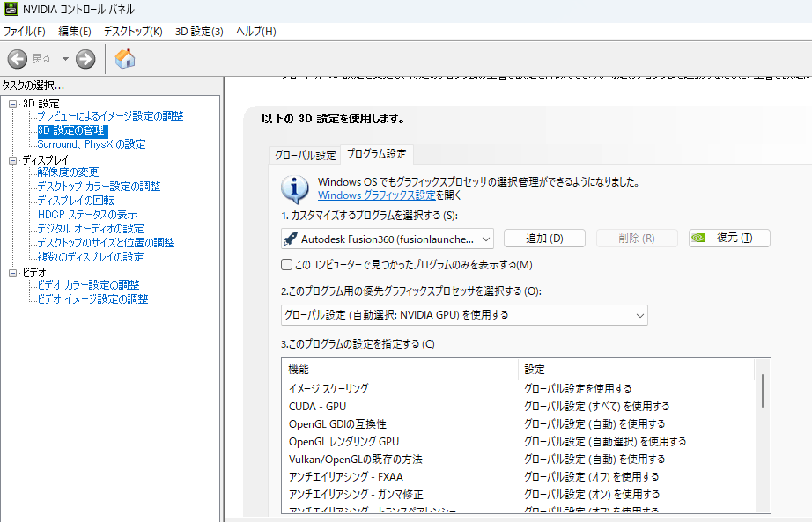Click the forward arrow navigation icon

tap(85, 59)
